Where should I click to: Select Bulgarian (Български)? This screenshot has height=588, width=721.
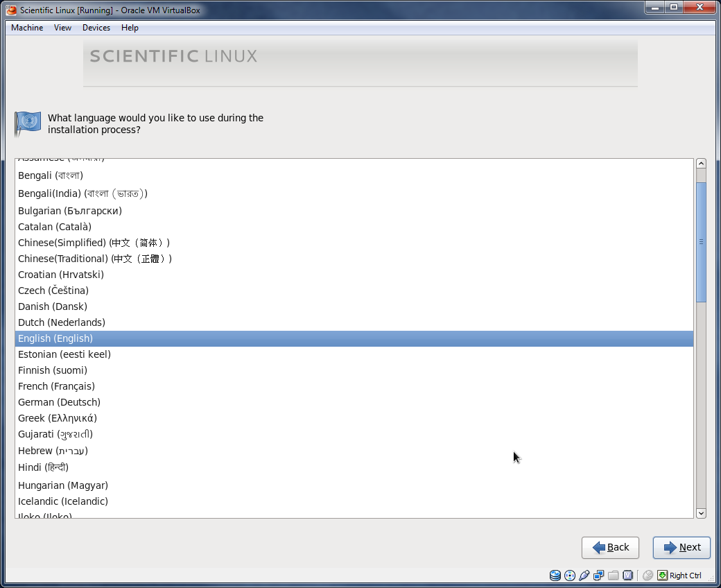point(354,211)
